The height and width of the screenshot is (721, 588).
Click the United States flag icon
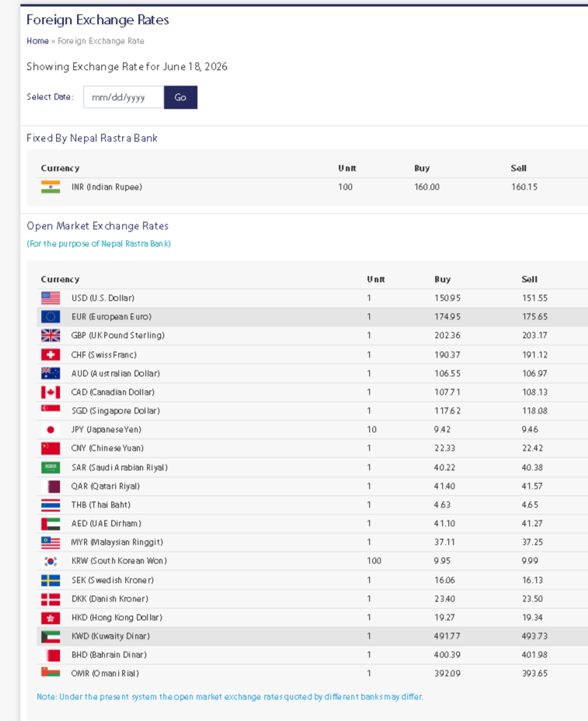50,298
